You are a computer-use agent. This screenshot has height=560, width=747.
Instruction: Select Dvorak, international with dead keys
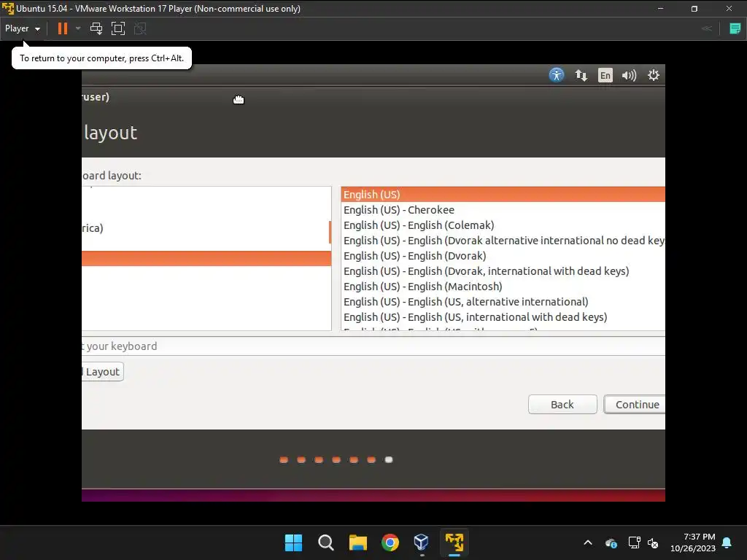click(x=503, y=271)
